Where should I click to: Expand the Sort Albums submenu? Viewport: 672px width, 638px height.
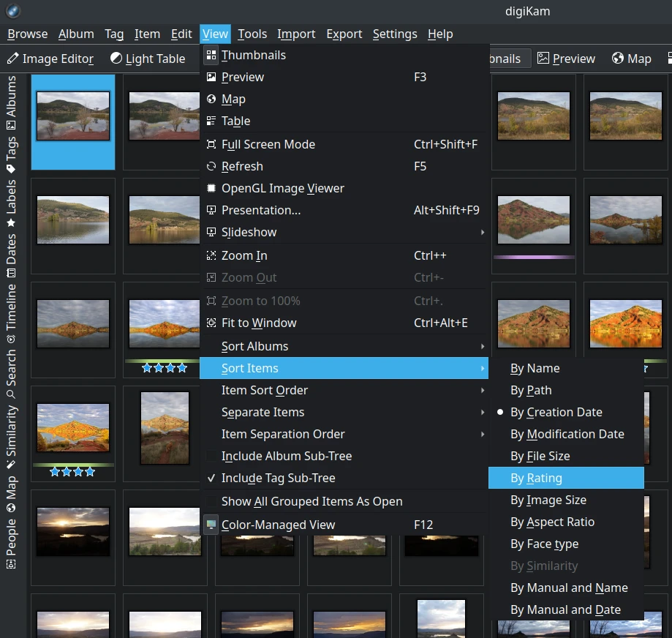[344, 346]
